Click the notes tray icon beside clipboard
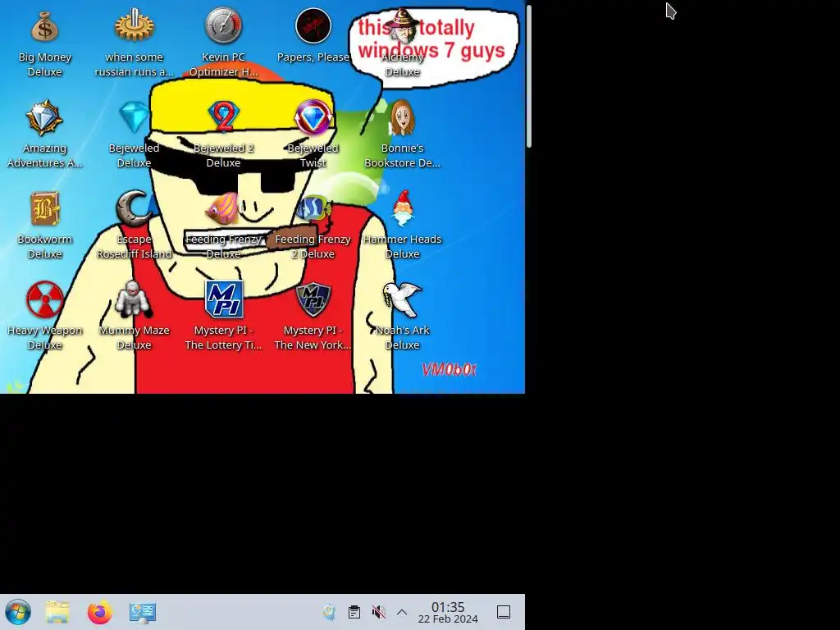 329,612
